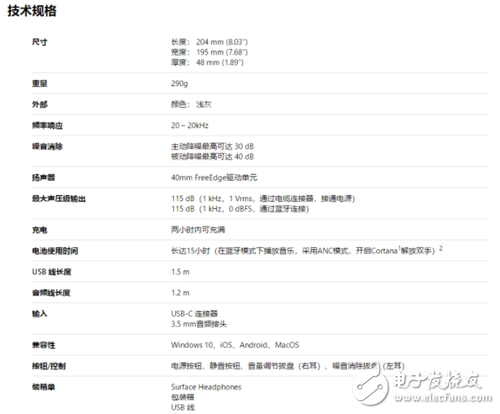Click the Windows 10, iOS, Android, MacOS text

coord(235,345)
